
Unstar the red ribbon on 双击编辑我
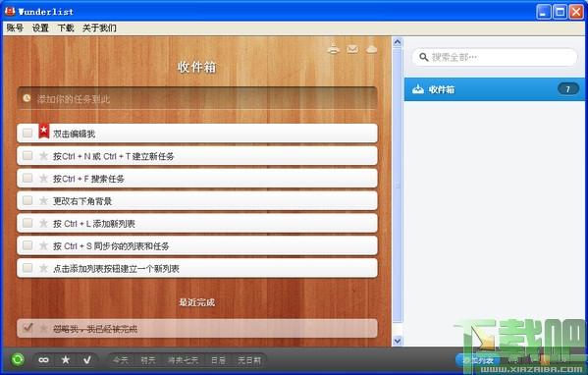click(x=44, y=132)
